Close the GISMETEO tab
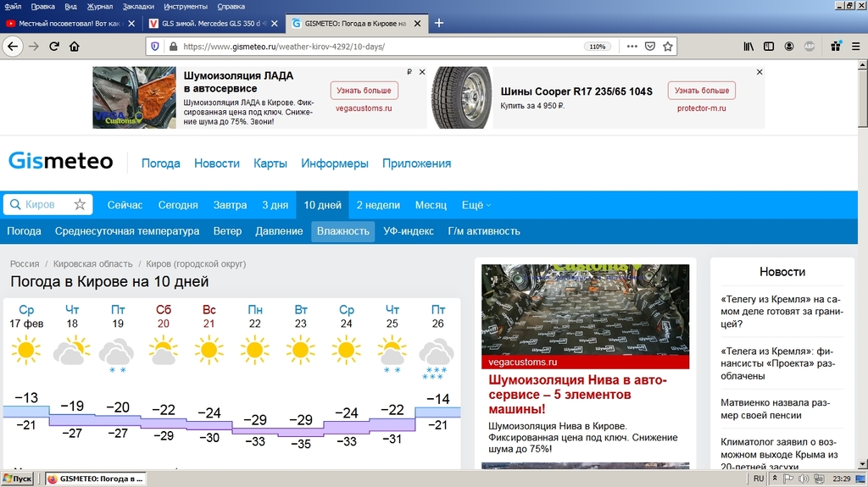868x487 pixels. (x=417, y=24)
